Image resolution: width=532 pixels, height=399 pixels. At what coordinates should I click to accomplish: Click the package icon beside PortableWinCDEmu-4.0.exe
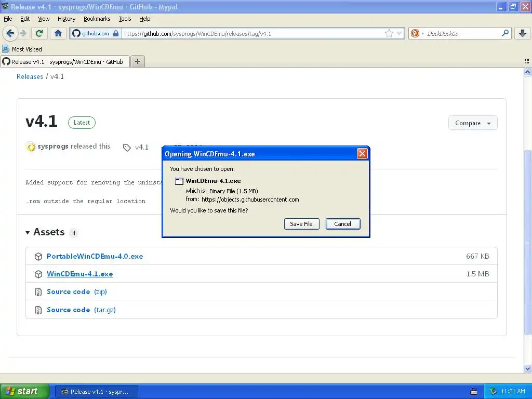click(x=38, y=257)
